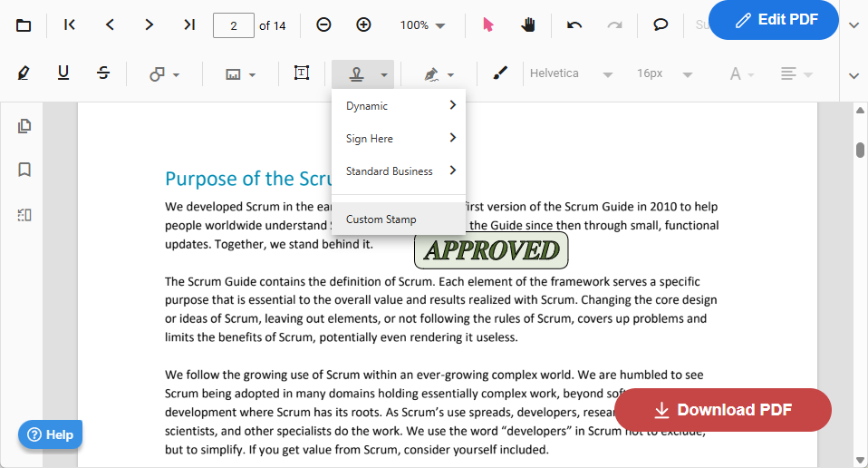Activate the arrow selection cursor tool
This screenshot has width=868, height=468.
(x=488, y=25)
